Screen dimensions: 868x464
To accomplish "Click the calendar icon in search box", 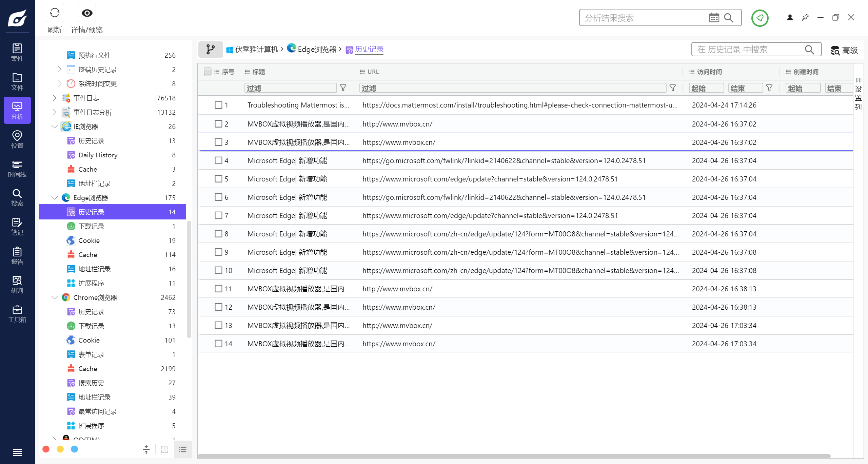I will click(x=714, y=18).
